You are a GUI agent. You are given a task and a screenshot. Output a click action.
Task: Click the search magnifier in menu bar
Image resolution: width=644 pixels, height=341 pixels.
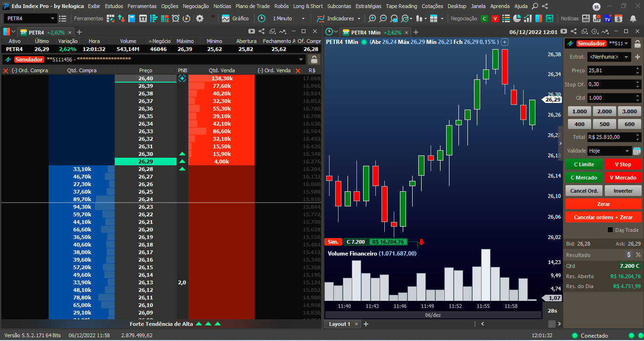pos(535,6)
